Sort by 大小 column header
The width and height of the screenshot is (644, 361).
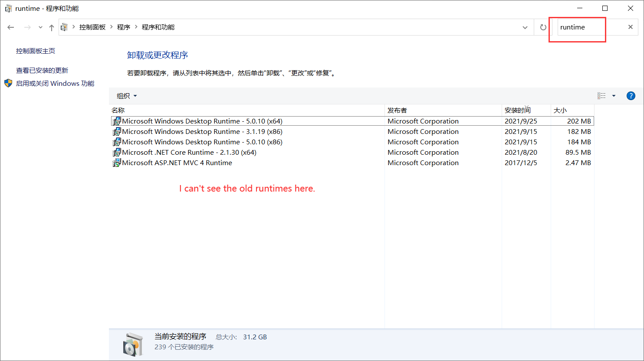pyautogui.click(x=572, y=111)
